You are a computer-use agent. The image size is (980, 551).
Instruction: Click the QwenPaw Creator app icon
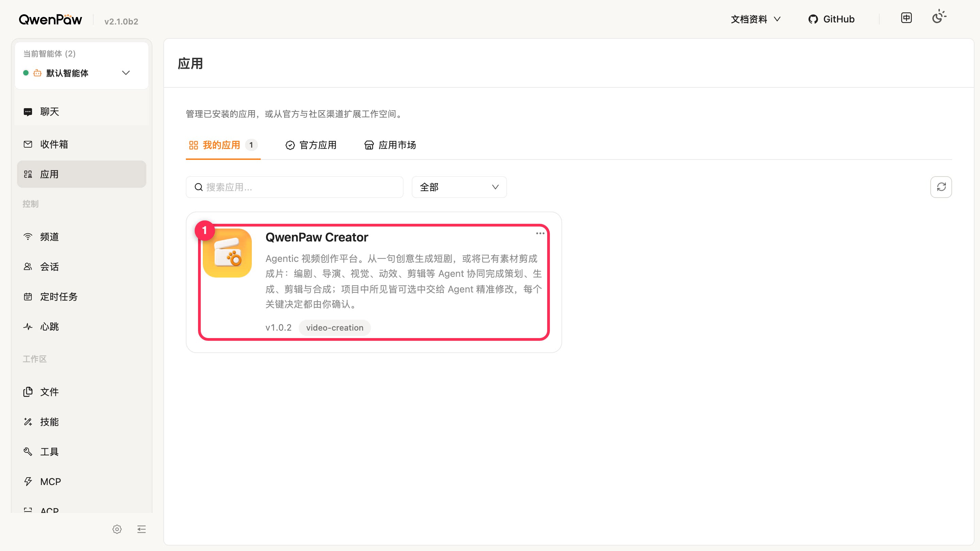(x=228, y=253)
